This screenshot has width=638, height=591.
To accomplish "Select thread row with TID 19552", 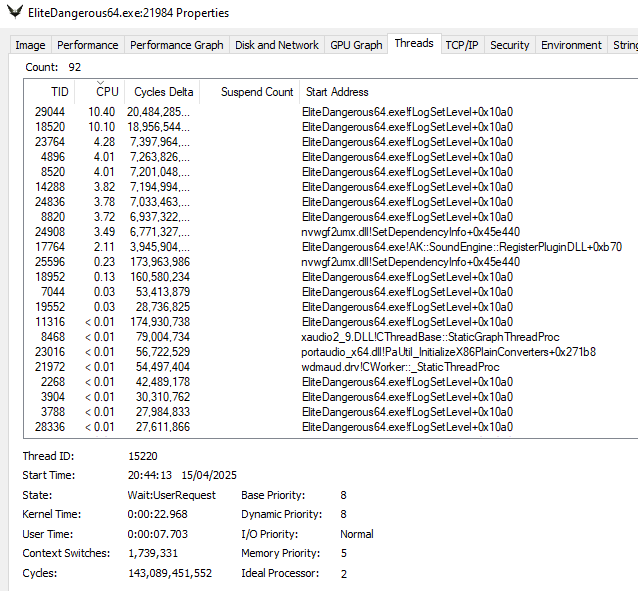I will pyautogui.click(x=330, y=307).
